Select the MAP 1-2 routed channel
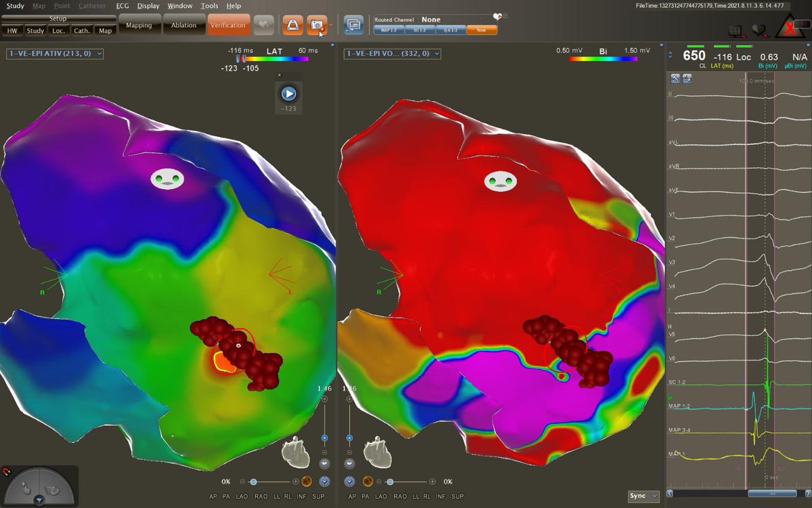Viewport: 812px width, 508px height. 389,30
